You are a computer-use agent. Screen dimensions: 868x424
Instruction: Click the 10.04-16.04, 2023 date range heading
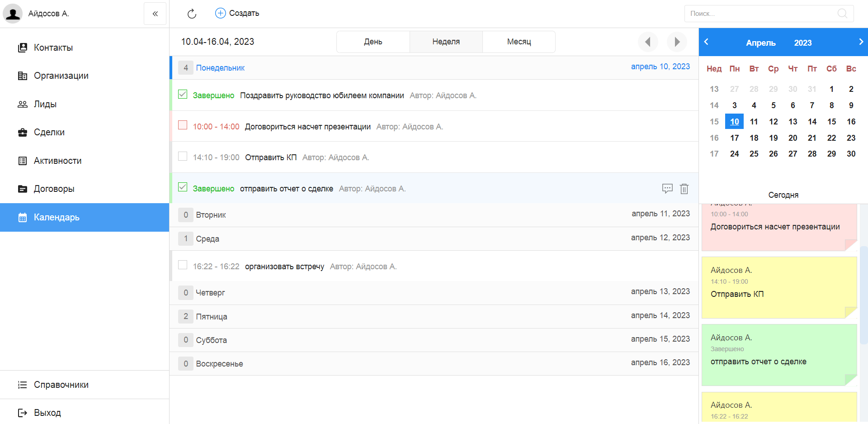pyautogui.click(x=217, y=42)
